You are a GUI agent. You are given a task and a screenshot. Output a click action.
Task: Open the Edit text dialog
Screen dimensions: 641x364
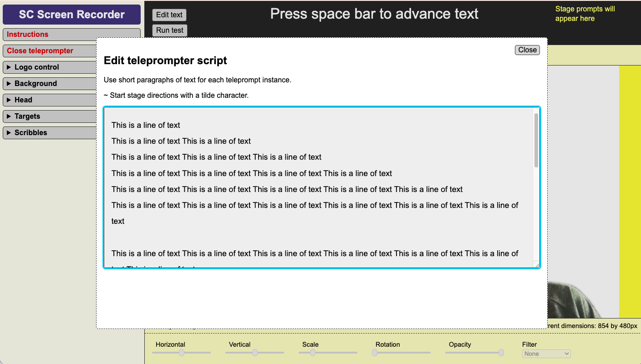pos(169,15)
